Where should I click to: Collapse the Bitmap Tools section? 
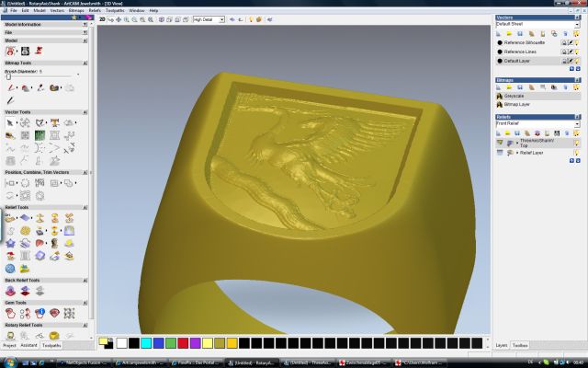85,63
